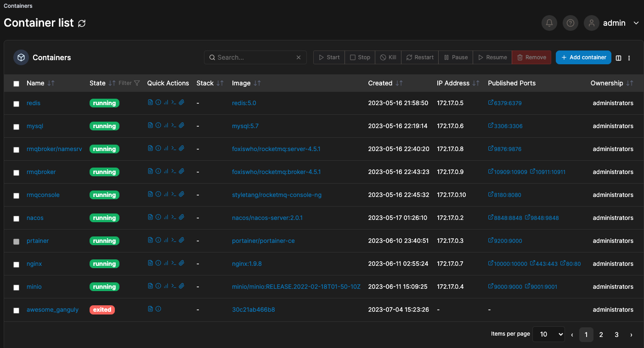Open table column visibility settings
The height and width of the screenshot is (348, 644).
click(x=618, y=58)
